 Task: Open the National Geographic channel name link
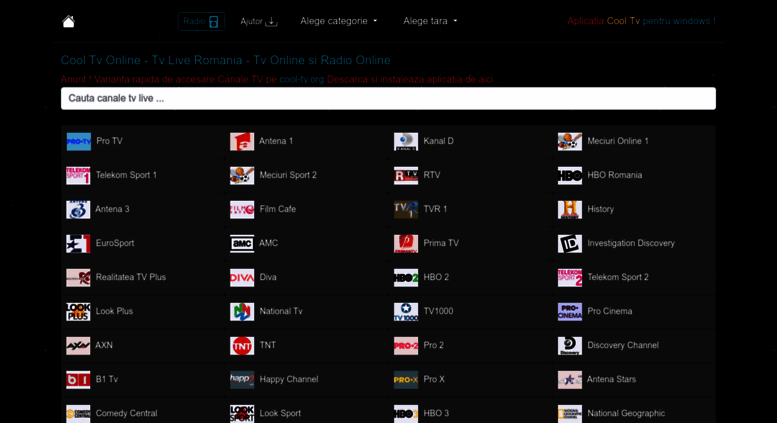pos(626,414)
